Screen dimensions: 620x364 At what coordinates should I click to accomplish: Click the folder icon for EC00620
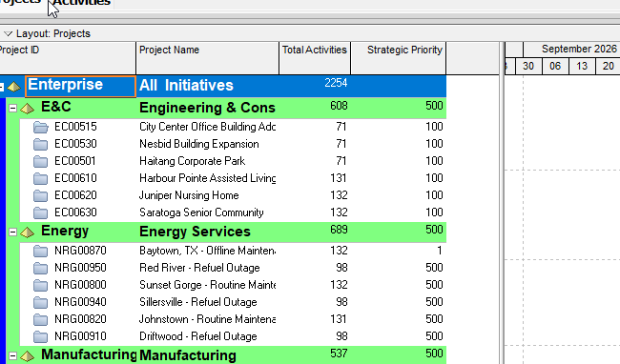click(41, 196)
